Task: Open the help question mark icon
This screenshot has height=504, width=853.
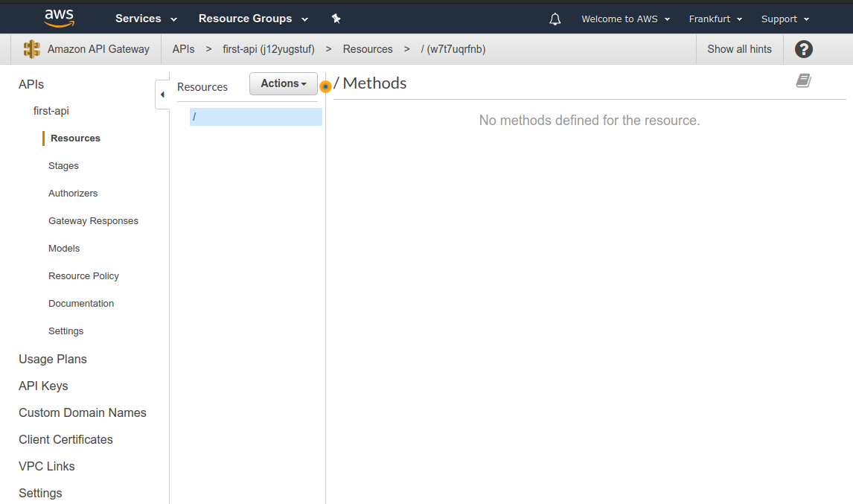Action: pos(803,49)
